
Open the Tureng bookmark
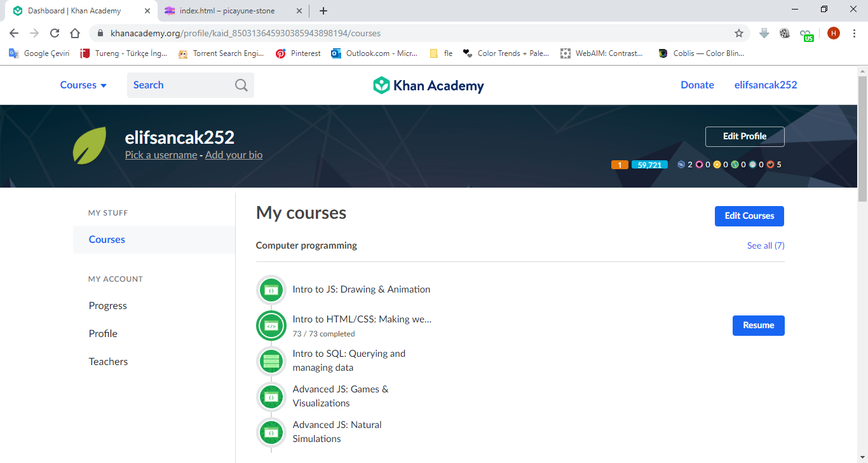point(124,53)
